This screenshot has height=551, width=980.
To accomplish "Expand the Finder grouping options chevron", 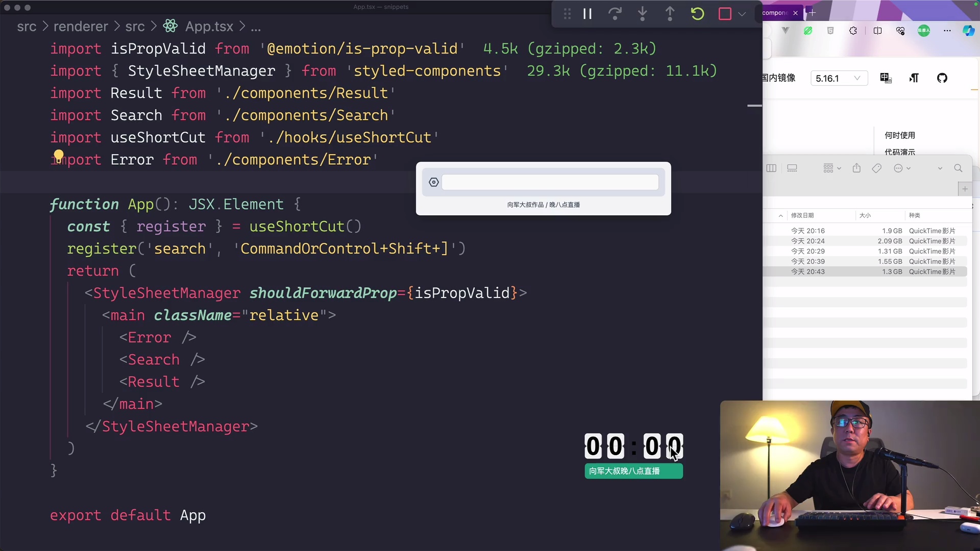I will [x=839, y=168].
